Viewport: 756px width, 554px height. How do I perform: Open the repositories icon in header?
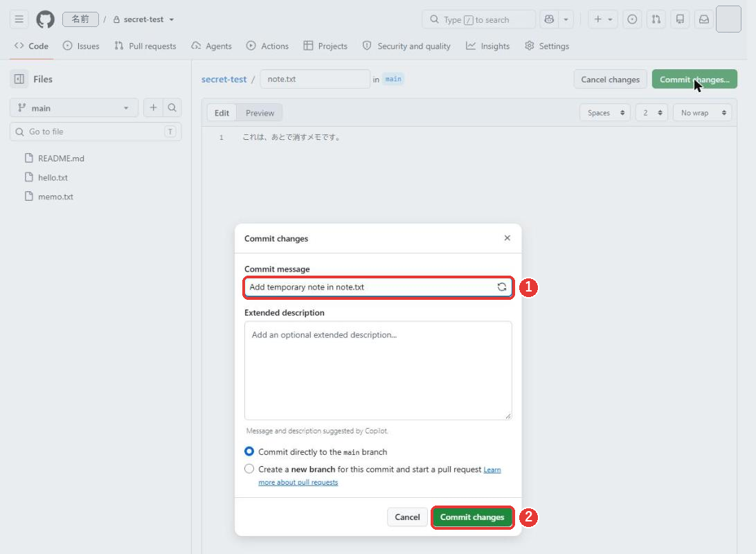[x=680, y=19]
